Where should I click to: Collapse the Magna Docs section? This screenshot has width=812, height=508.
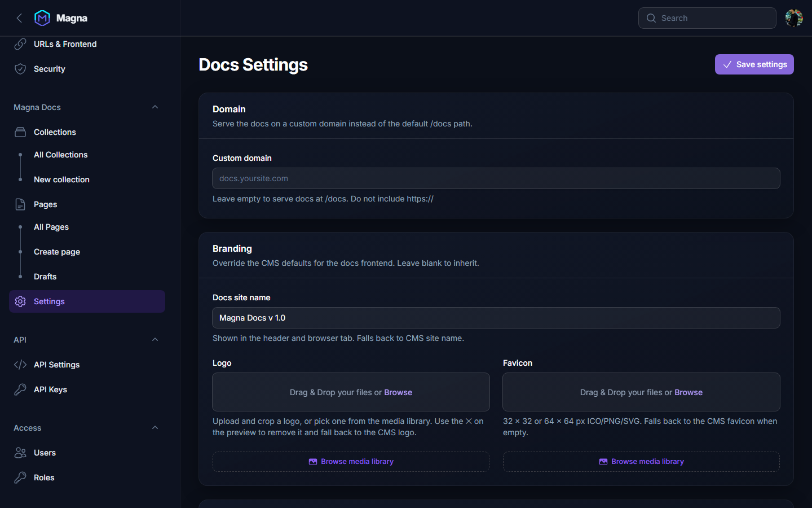tap(155, 107)
